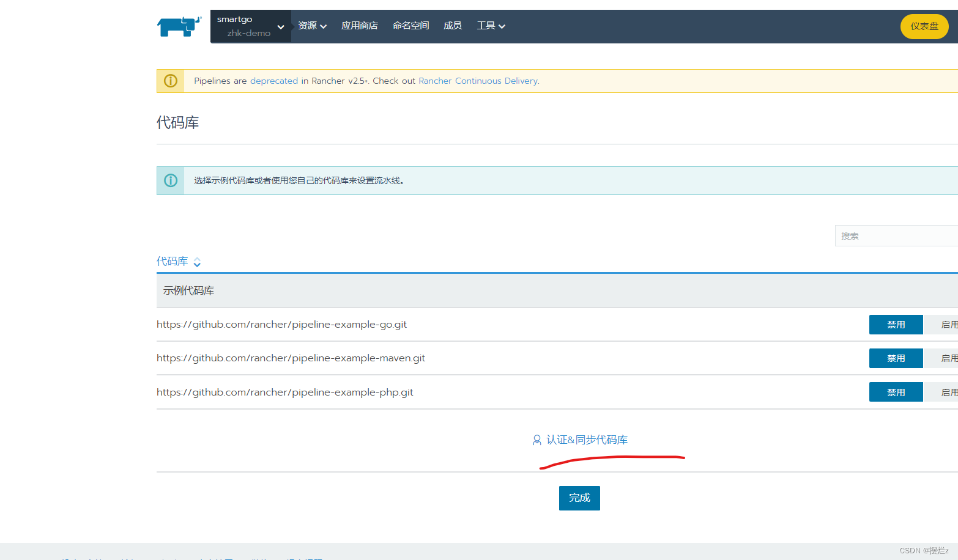Screen dimensions: 958x560
Task: Disable the pipeline-example-maven repository
Action: pyautogui.click(x=896, y=358)
